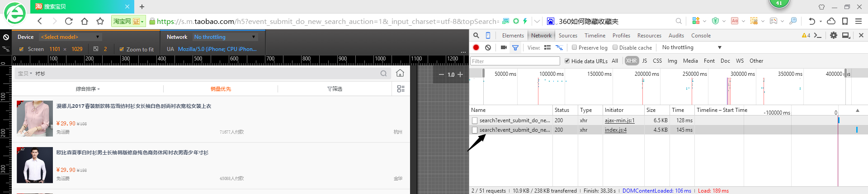Clear the network log
This screenshot has width=868, height=194.
click(x=488, y=47)
